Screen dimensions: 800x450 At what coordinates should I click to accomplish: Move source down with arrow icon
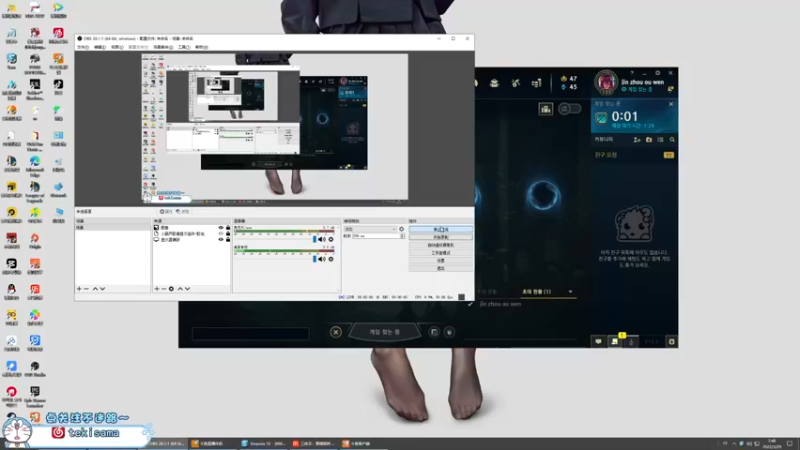188,289
